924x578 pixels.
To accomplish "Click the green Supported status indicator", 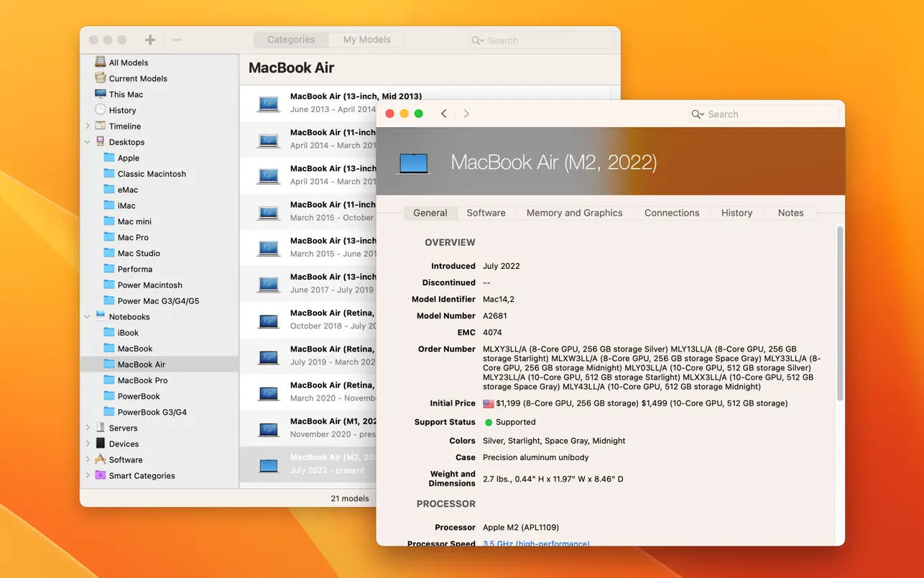I will [489, 422].
